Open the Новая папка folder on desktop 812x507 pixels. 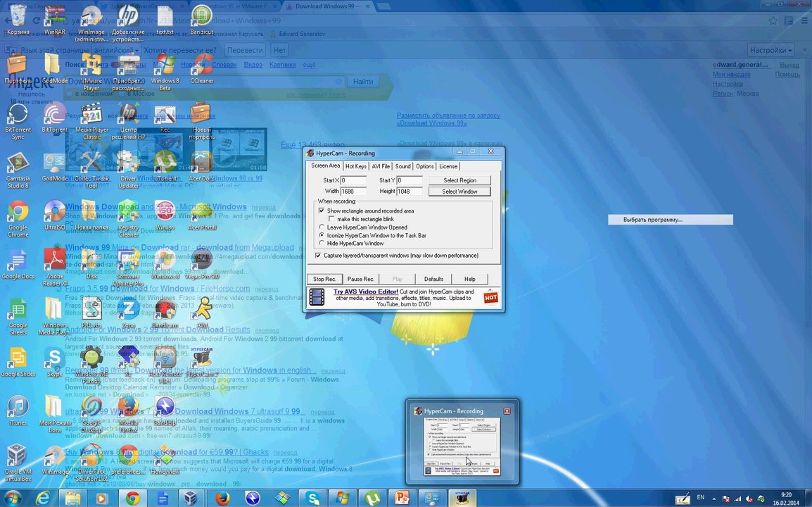point(91,215)
